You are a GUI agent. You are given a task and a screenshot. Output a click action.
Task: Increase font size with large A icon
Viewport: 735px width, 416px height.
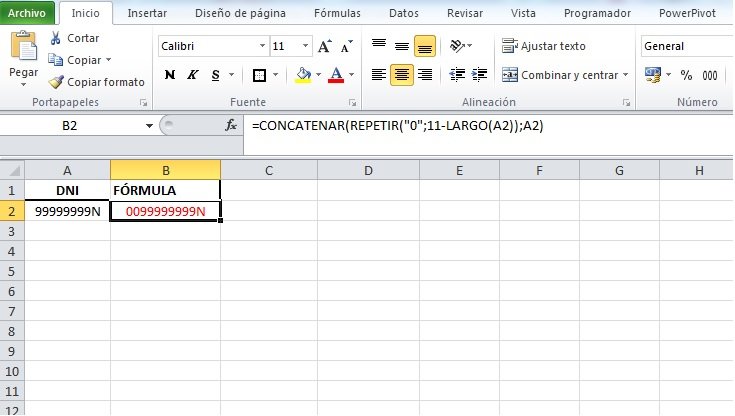(324, 46)
